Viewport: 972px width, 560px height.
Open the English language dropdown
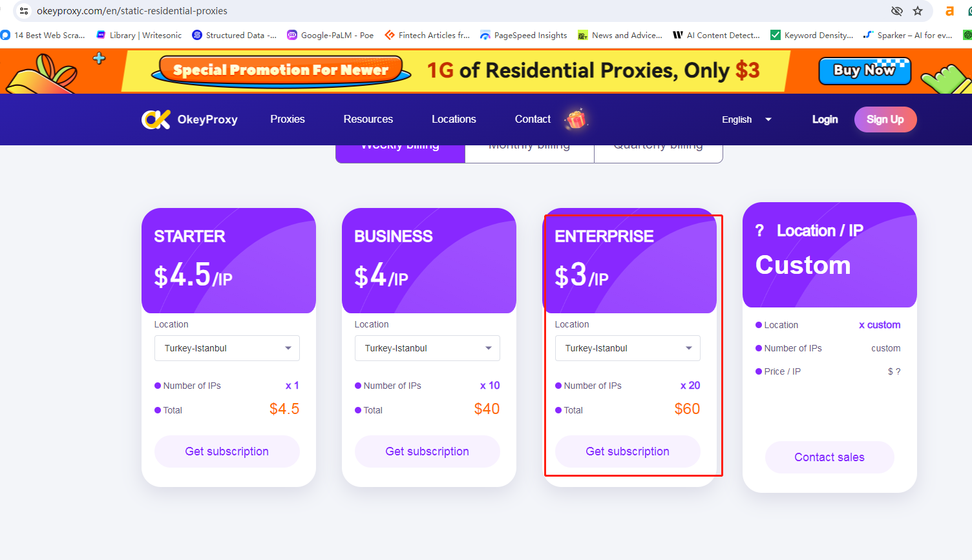(746, 119)
